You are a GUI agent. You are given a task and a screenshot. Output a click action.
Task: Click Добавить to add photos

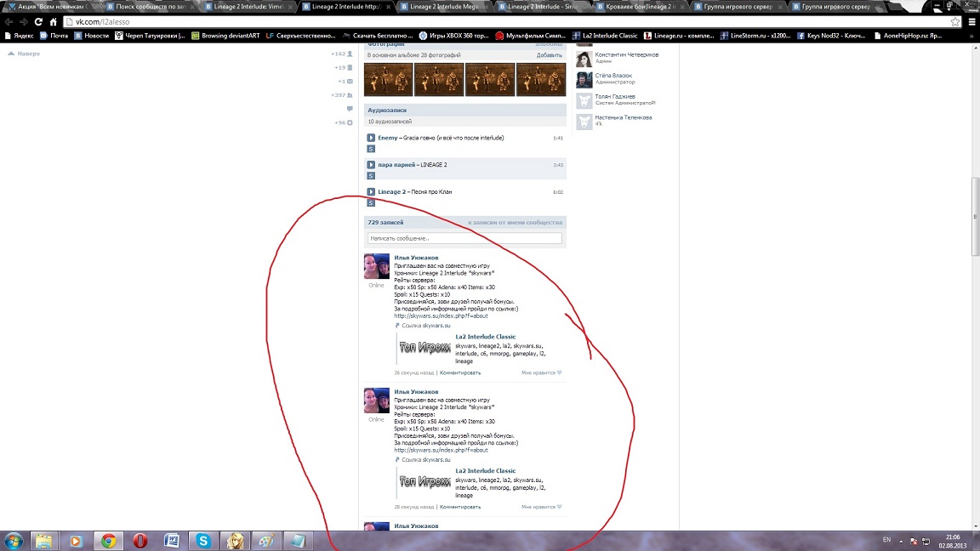(x=550, y=55)
